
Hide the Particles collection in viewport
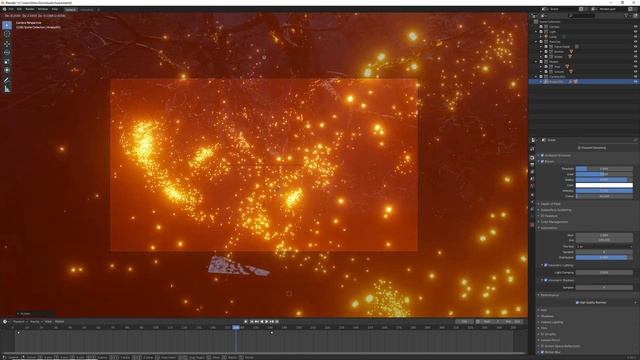coord(635,42)
